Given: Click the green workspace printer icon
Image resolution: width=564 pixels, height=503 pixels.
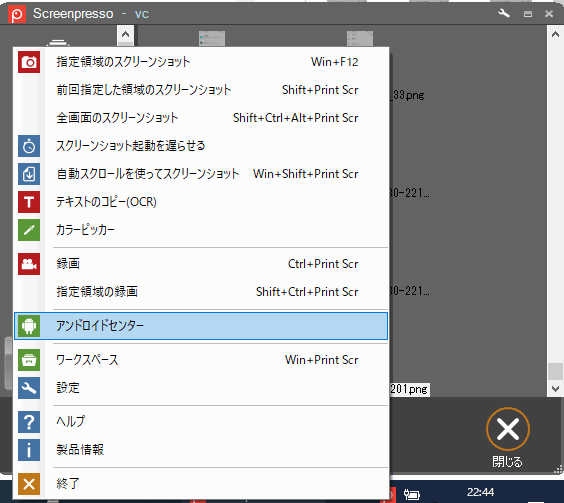Looking at the screenshot, I should (29, 360).
